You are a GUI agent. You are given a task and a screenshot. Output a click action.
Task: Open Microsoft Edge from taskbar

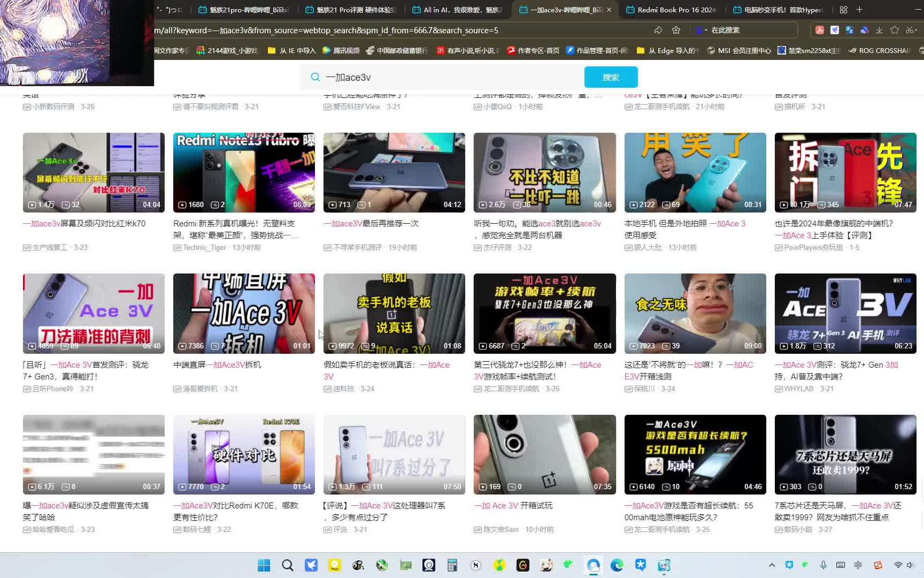pyautogui.click(x=617, y=565)
